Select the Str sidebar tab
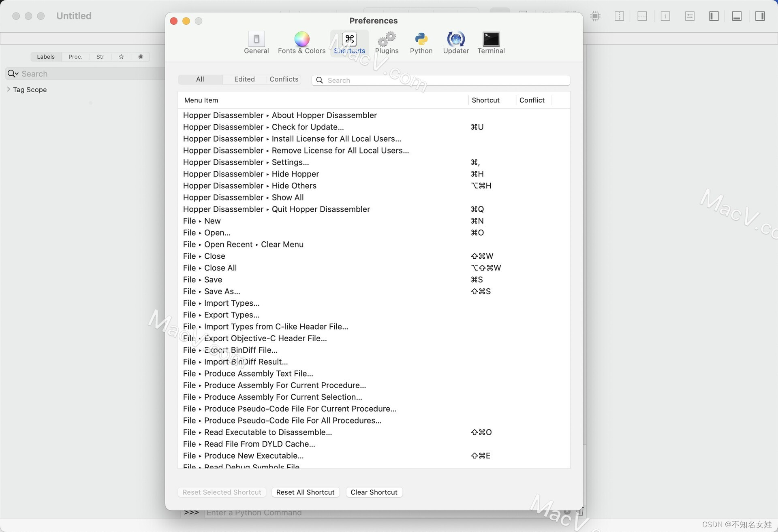Image resolution: width=778 pixels, height=532 pixels. [100, 57]
